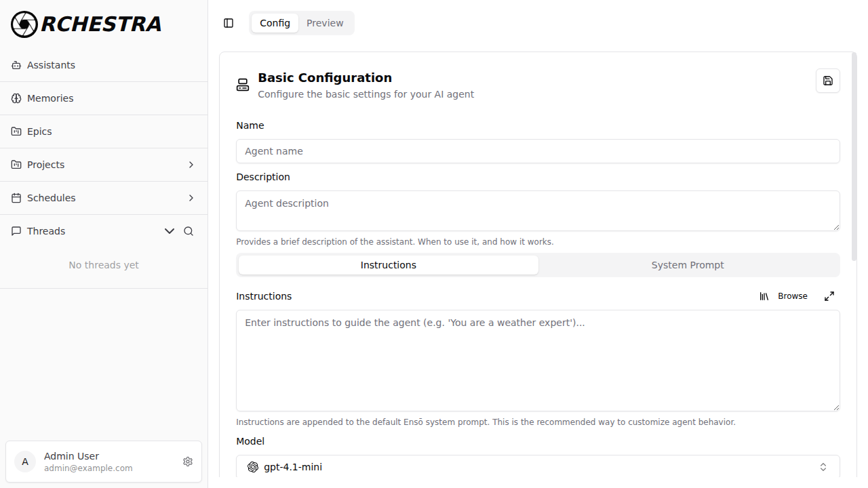
Task: Click the 'Name' field label
Action: click(250, 125)
